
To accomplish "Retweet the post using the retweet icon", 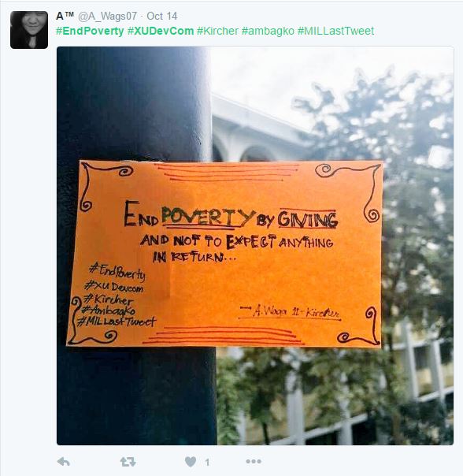I will point(128,462).
